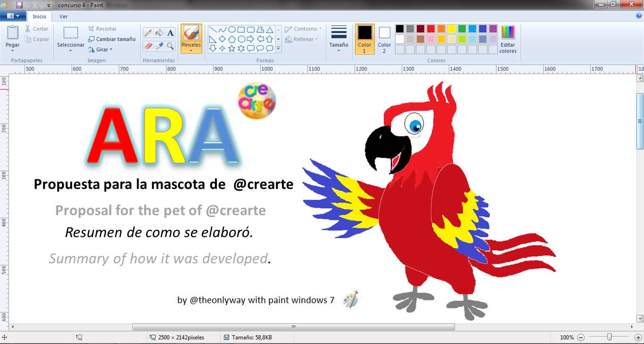Select the Text tool
This screenshot has height=344, width=644.
(171, 33)
